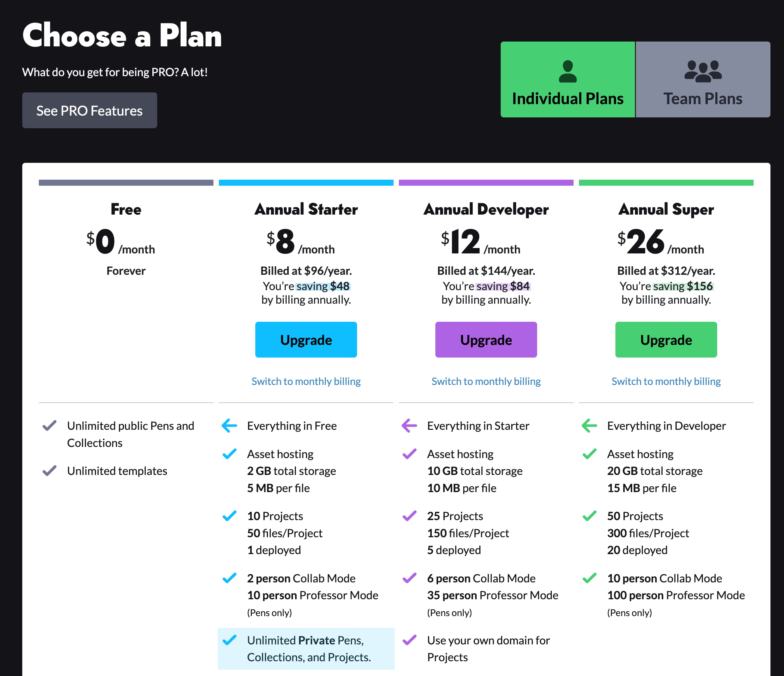
Task: Switch to the Team Plans tab
Action: pos(703,79)
